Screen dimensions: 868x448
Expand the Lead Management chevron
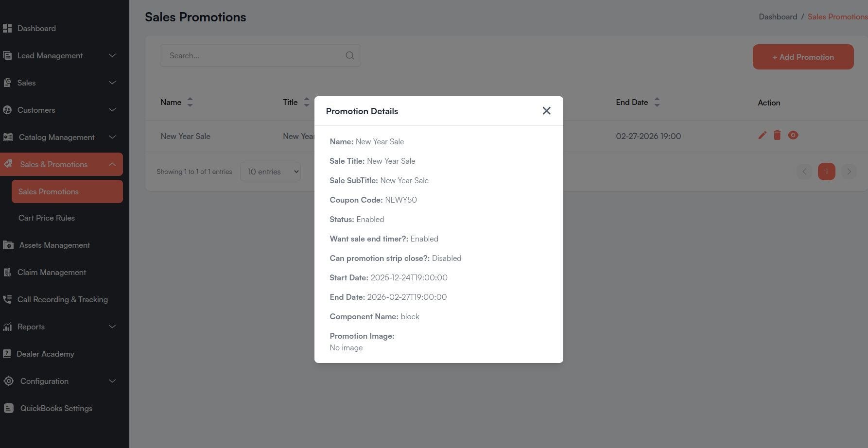pyautogui.click(x=112, y=55)
